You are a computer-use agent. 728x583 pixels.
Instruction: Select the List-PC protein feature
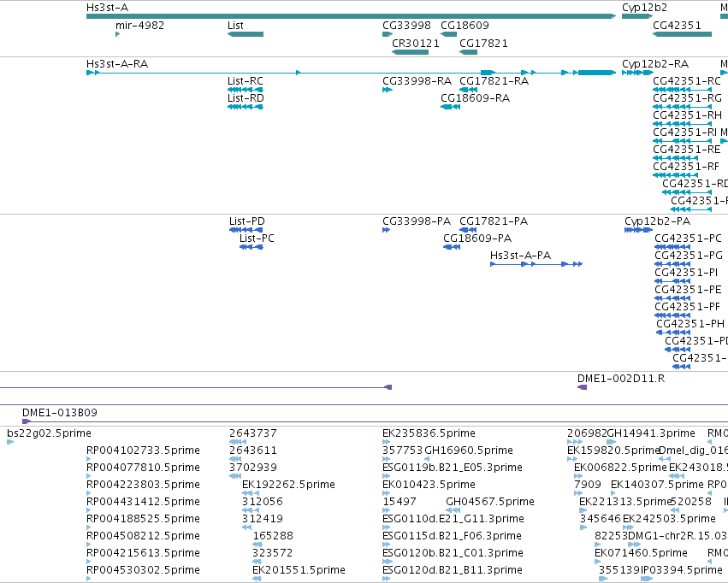click(x=252, y=247)
